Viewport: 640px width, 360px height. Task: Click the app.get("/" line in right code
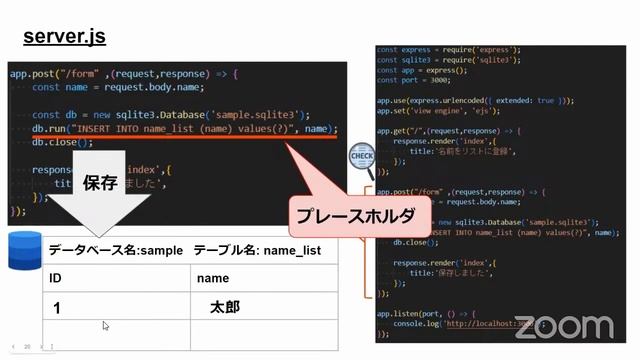[449, 131]
